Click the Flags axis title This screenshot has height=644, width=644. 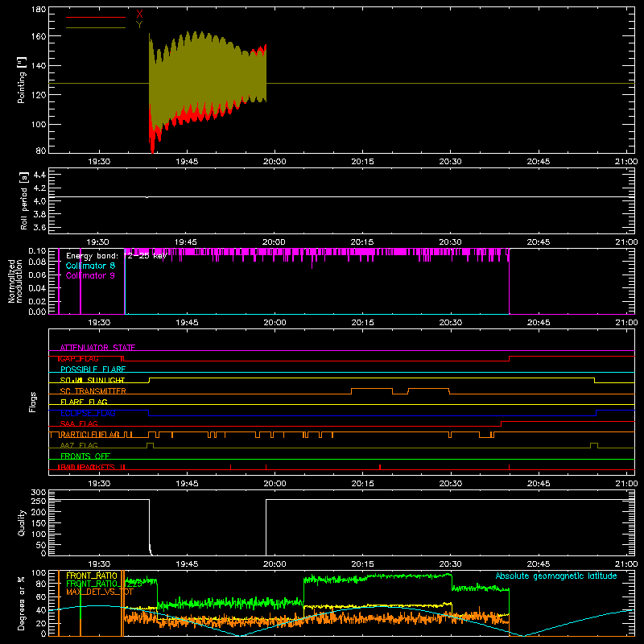(x=33, y=402)
